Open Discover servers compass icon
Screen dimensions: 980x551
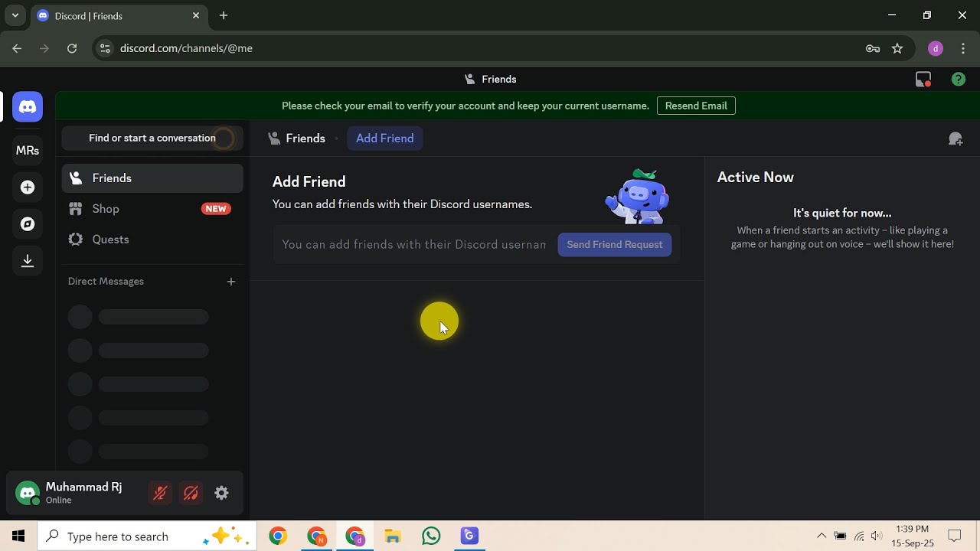click(x=28, y=224)
